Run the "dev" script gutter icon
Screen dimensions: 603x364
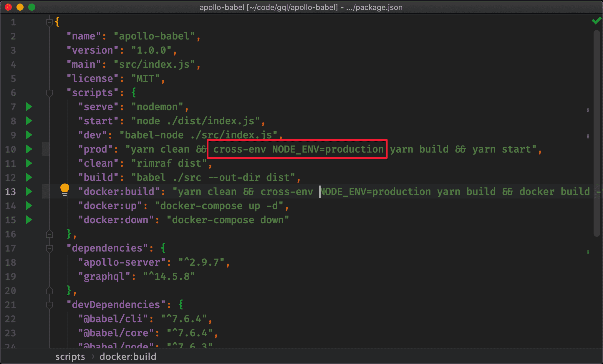[x=29, y=135]
